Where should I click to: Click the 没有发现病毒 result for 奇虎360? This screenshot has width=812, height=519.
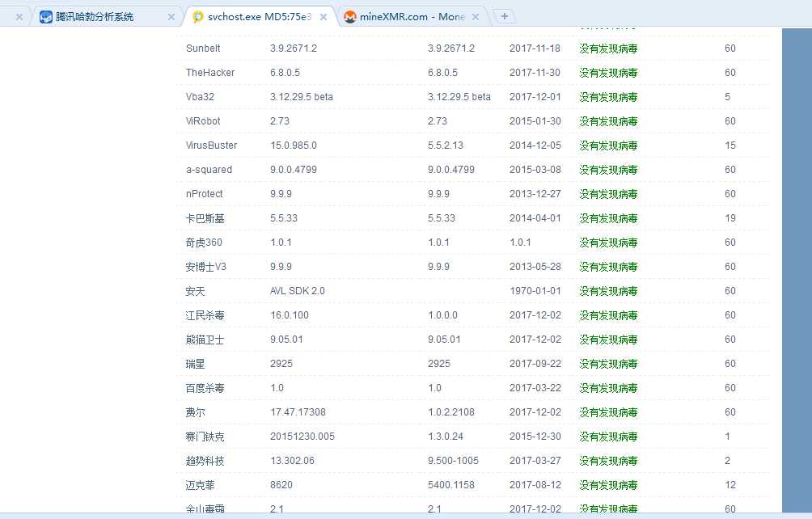coord(608,243)
